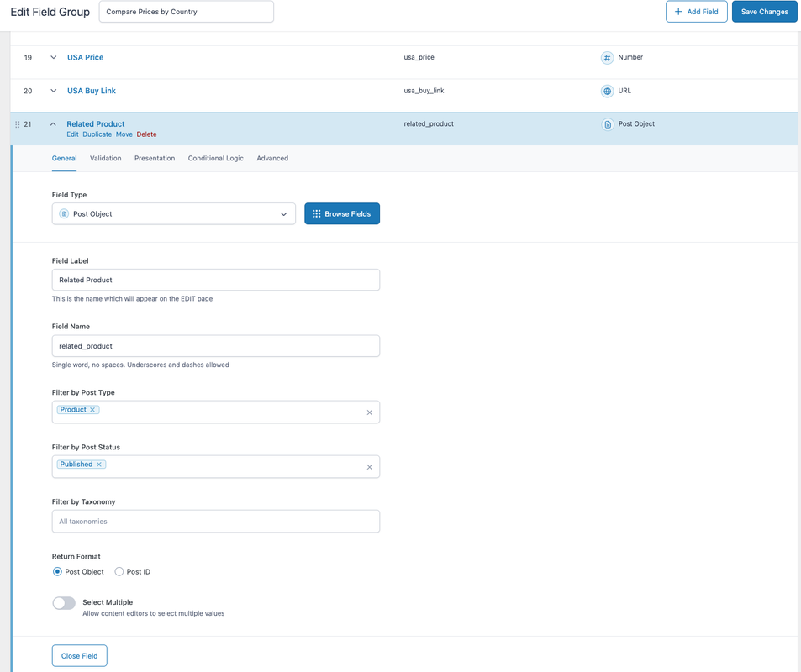The width and height of the screenshot is (801, 672).
Task: Clear all Filter by Post Type selections
Action: pos(369,412)
